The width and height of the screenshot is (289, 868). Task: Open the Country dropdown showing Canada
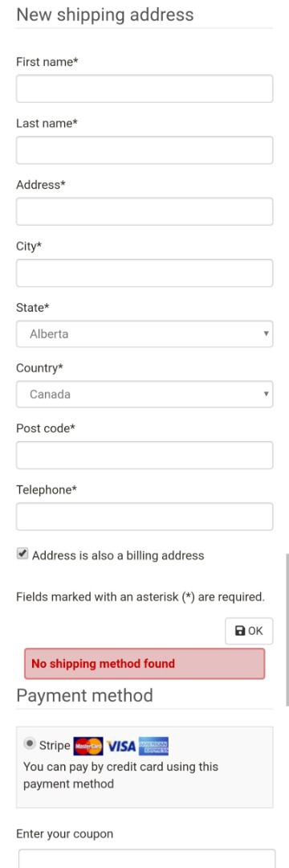[144, 394]
